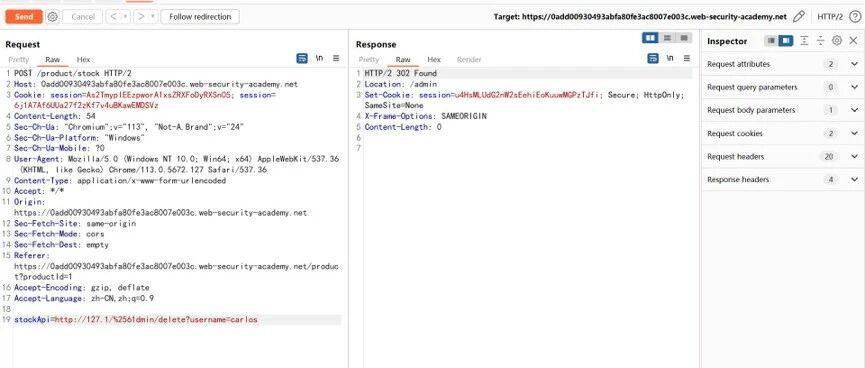Click the HTTP/2 protocol label

pyautogui.click(x=830, y=17)
